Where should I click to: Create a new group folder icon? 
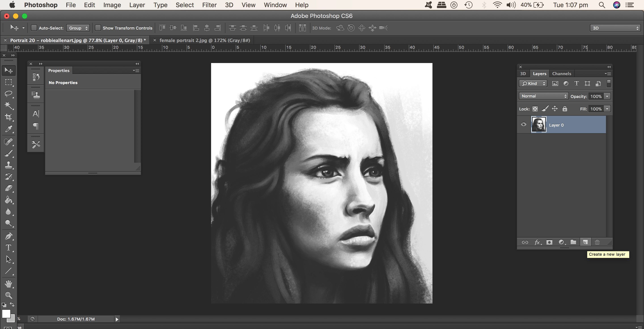pos(573,242)
